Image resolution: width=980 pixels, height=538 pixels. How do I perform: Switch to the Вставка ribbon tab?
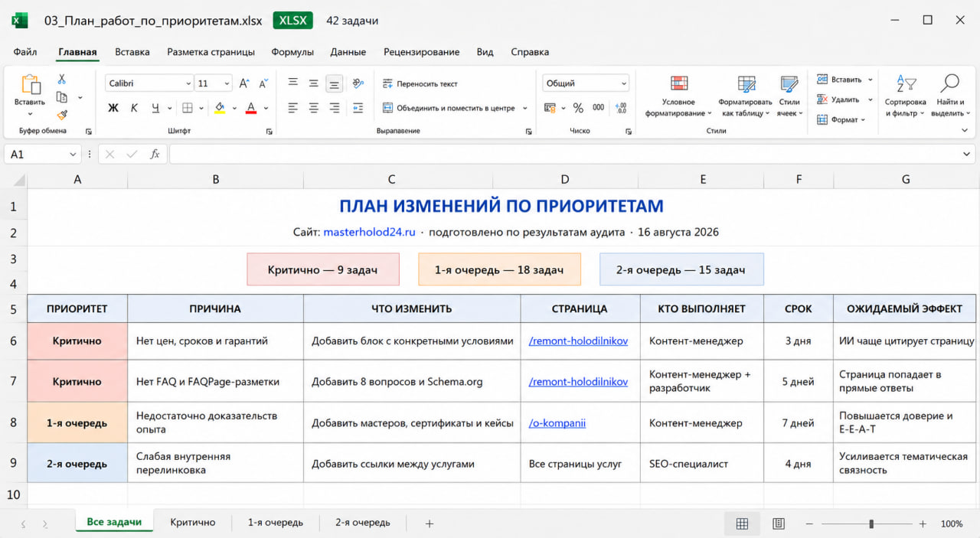pos(132,52)
